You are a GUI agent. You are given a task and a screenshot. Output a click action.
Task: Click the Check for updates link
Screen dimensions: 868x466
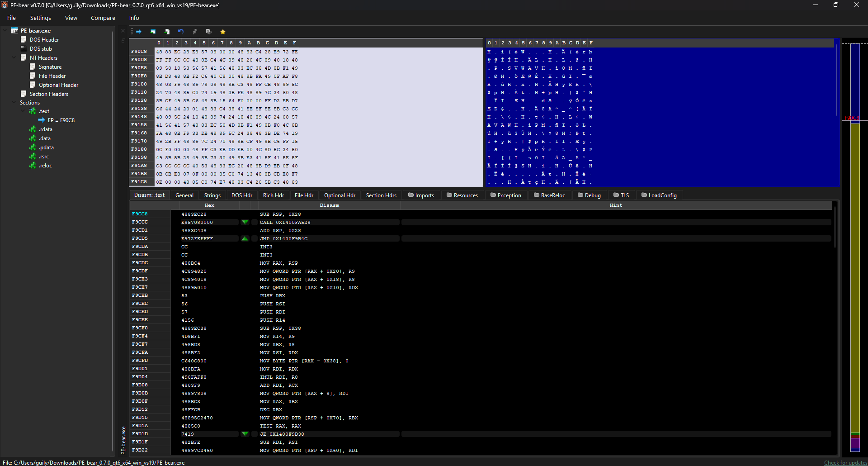point(845,462)
